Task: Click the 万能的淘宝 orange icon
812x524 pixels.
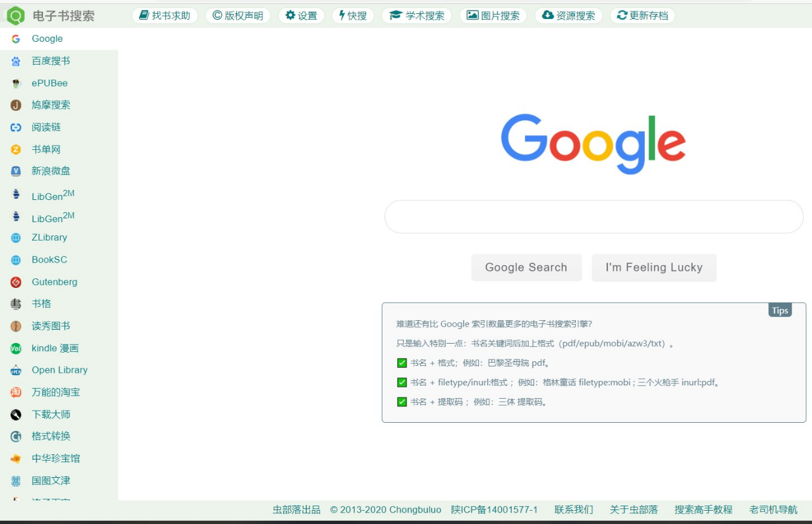Action: coord(16,392)
